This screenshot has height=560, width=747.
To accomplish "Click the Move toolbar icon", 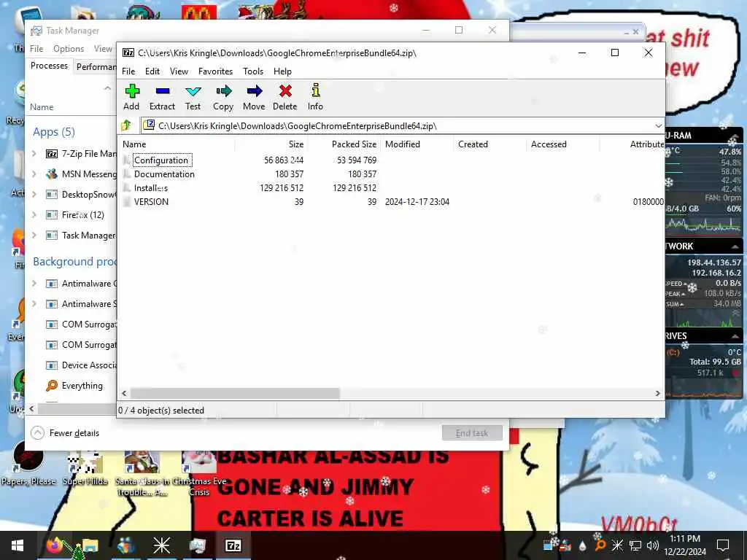I will 254,97.
